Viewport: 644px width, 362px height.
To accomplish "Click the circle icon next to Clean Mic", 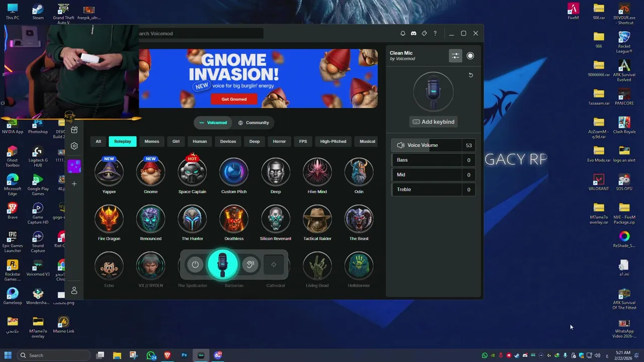I will coord(470,56).
